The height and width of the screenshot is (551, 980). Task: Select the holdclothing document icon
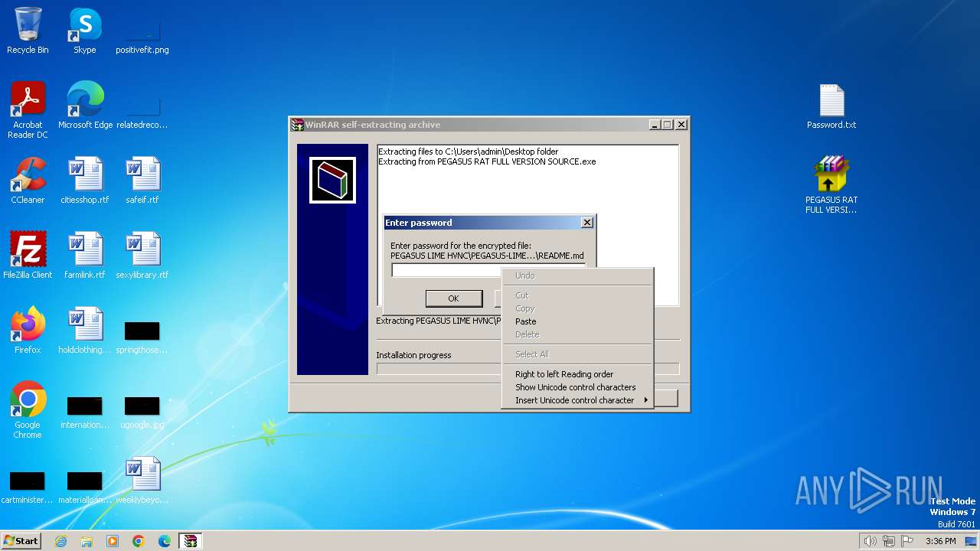pos(85,330)
